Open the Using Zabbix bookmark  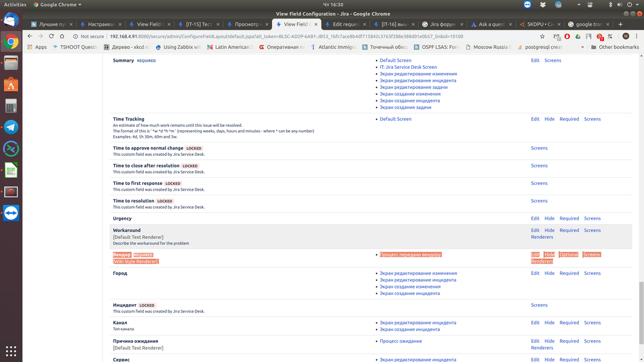click(177, 47)
